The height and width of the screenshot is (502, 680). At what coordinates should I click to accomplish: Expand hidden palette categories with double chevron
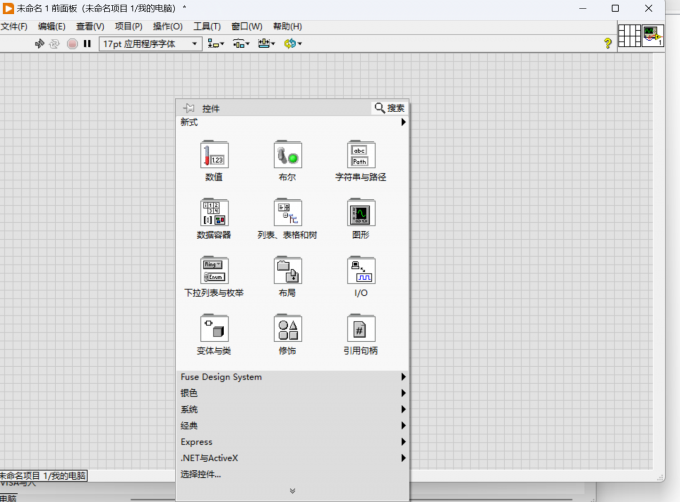pyautogui.click(x=292, y=491)
